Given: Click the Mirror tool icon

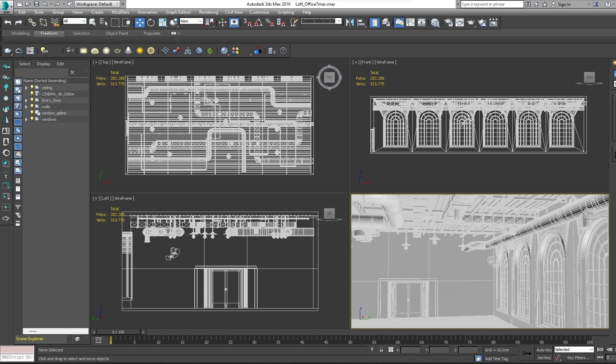Looking at the screenshot, I should [x=350, y=22].
